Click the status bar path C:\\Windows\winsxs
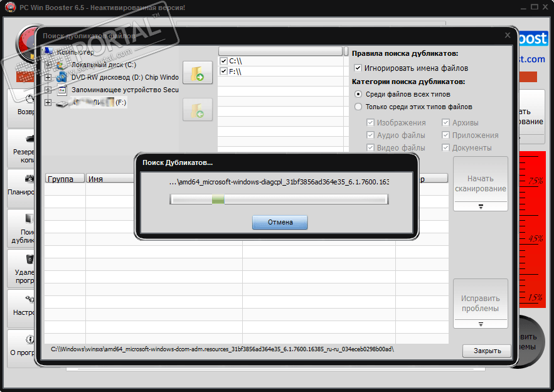 (222, 349)
